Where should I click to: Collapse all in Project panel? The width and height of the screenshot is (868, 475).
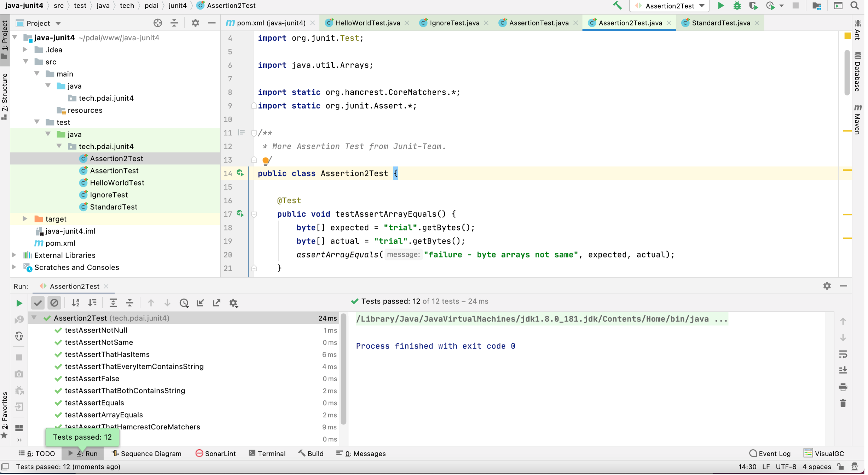[175, 23]
